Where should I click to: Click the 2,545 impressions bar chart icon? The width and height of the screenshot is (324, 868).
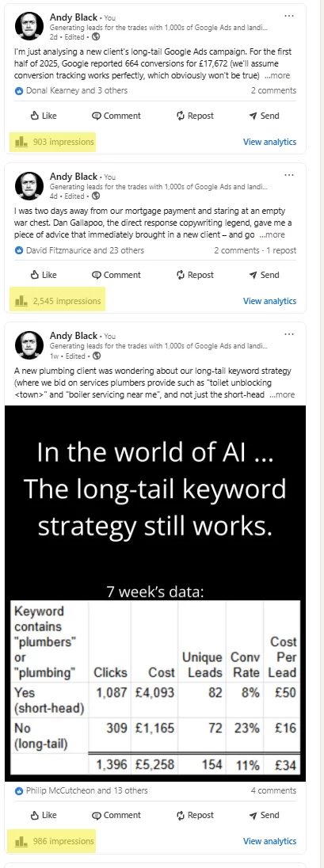(x=21, y=301)
